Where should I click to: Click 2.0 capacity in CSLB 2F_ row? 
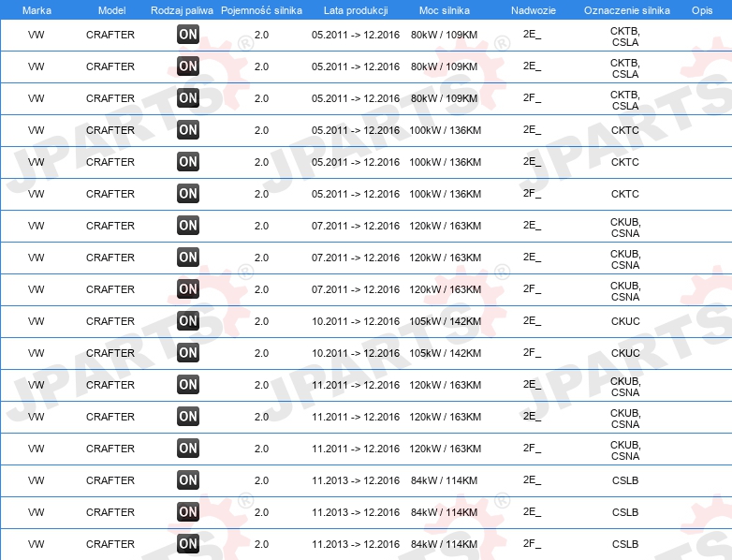tap(261, 544)
